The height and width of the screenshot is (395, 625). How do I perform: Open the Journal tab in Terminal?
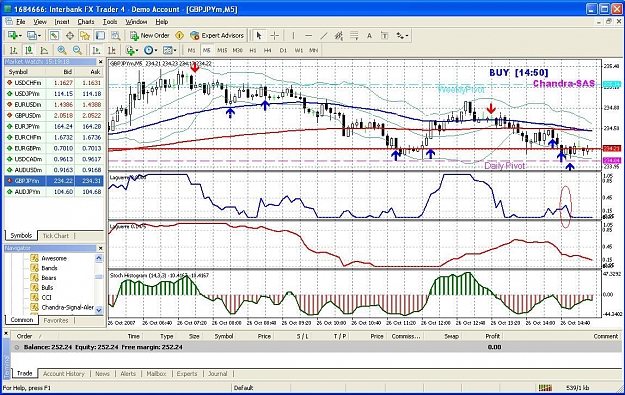(x=218, y=374)
